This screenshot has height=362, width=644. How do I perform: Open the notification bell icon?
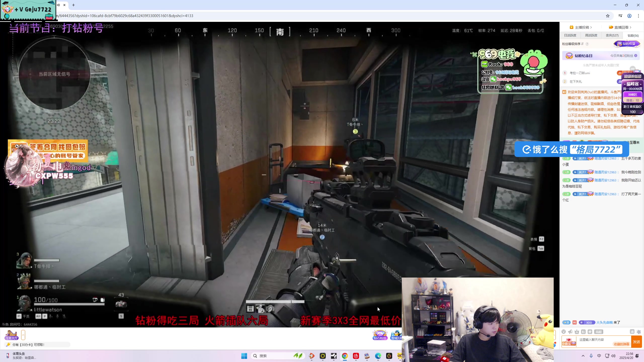pyautogui.click(x=637, y=356)
